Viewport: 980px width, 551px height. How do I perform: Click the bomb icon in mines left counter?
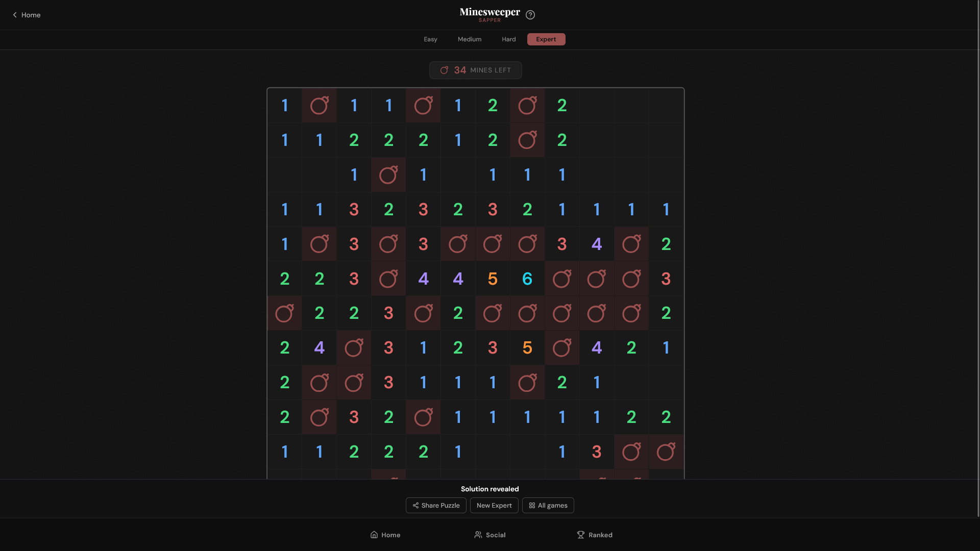click(x=444, y=70)
